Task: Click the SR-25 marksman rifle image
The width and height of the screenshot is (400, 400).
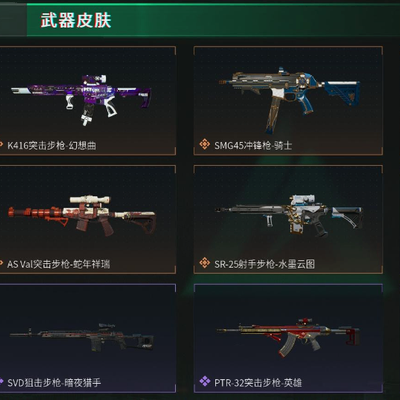Action: pyautogui.click(x=289, y=215)
